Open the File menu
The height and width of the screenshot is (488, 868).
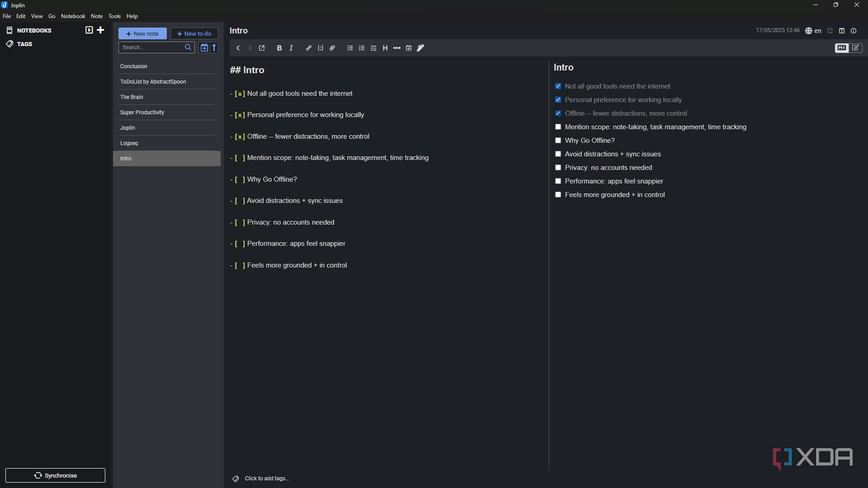pos(7,16)
